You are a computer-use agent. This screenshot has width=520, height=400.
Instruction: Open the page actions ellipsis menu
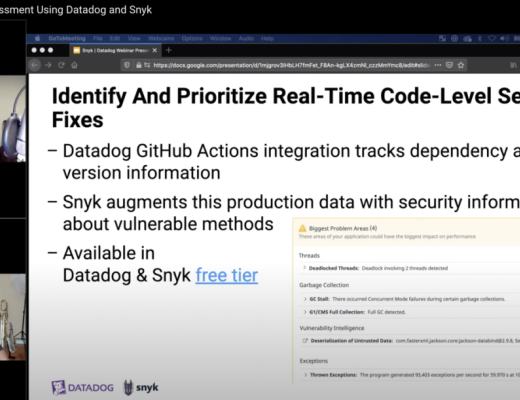coord(438,65)
